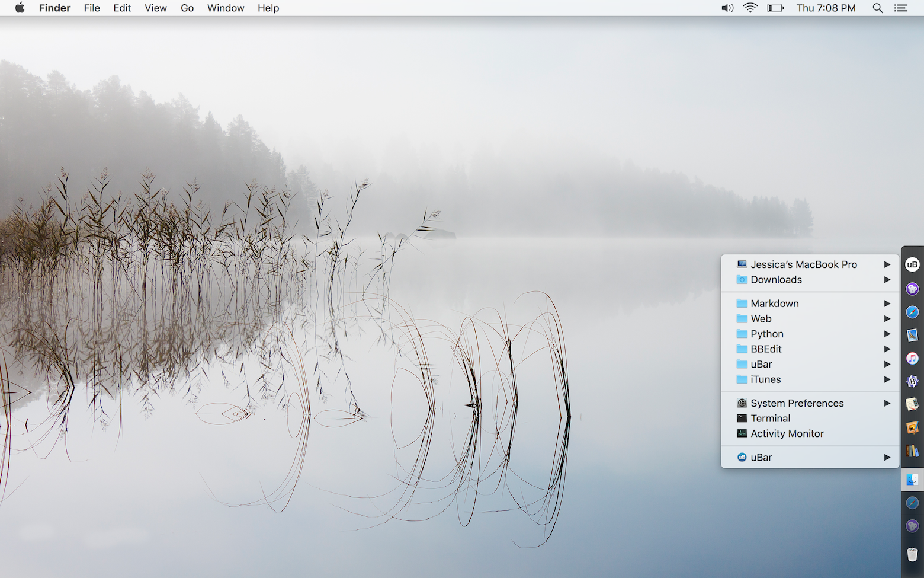Launch Preview from the dock
The height and width of the screenshot is (578, 924).
click(912, 335)
